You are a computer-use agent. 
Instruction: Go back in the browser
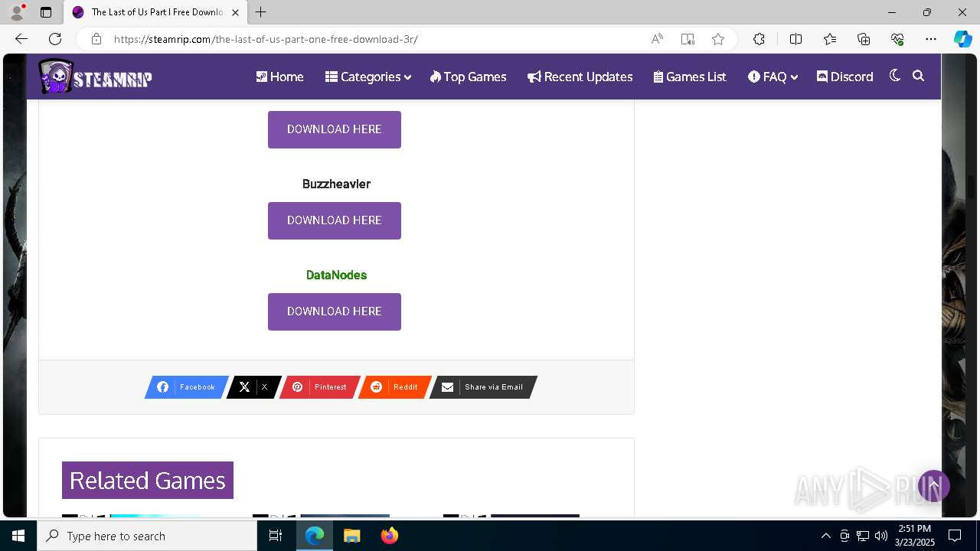click(21, 39)
